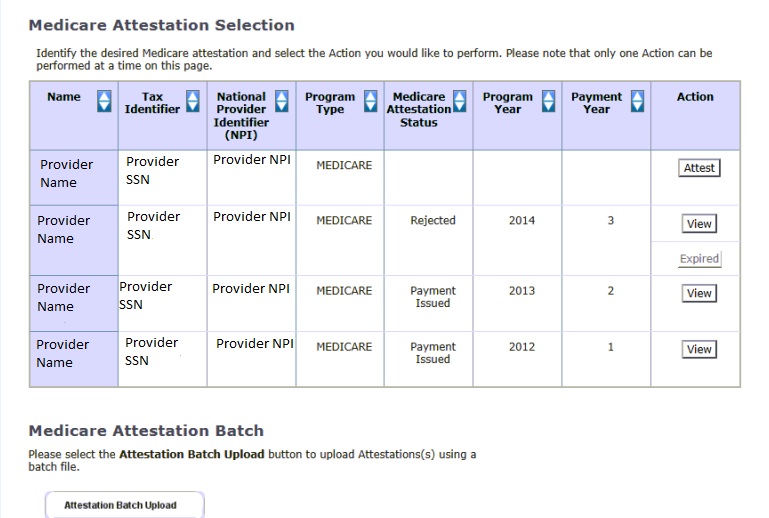This screenshot has height=518, width=769.
Task: Sort the table by Name column
Action: [105, 101]
